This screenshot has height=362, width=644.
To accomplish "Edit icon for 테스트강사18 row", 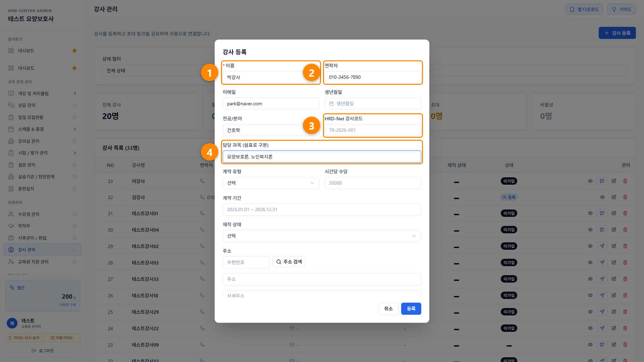I will click(614, 295).
